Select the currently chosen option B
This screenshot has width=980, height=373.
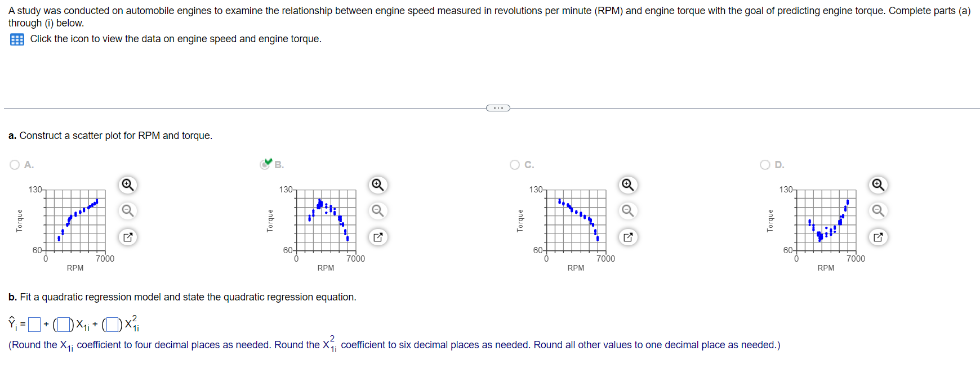[x=264, y=164]
